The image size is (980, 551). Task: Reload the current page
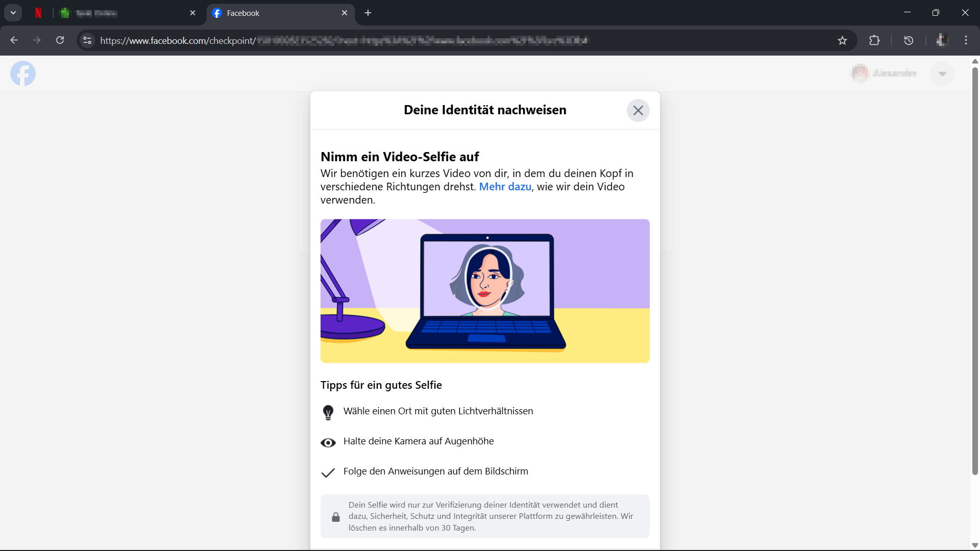60,40
